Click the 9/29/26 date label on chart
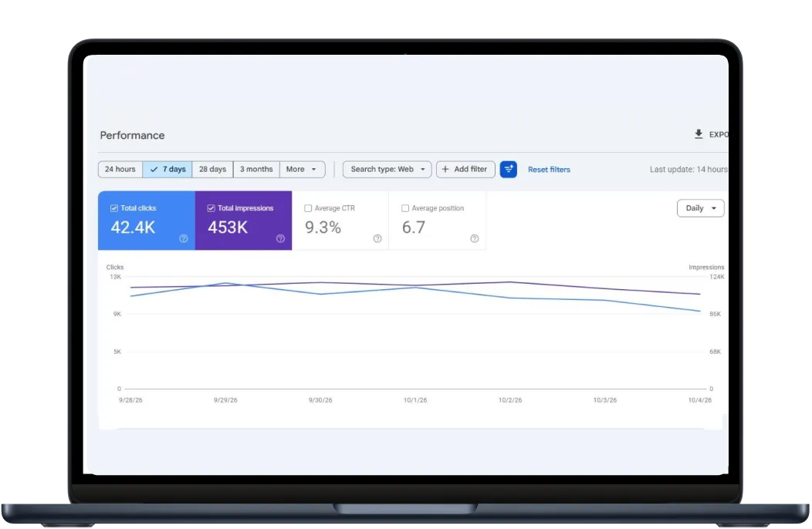The width and height of the screenshot is (812, 529). (225, 400)
